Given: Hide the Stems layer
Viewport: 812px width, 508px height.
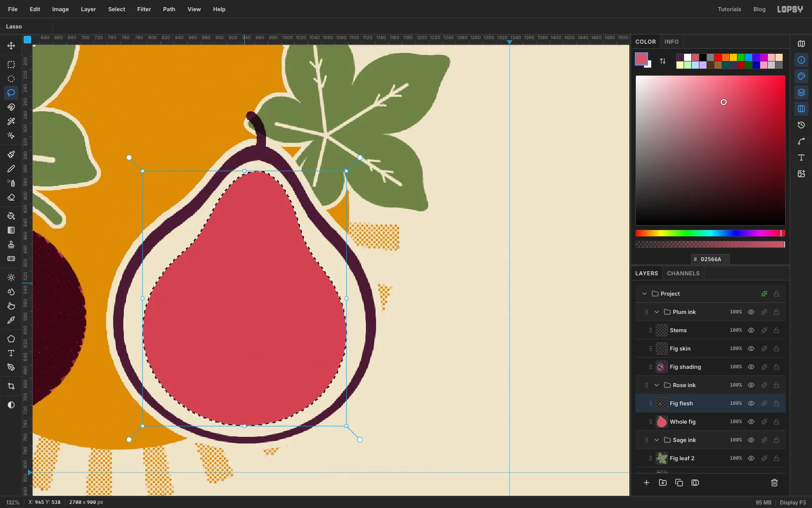Looking at the screenshot, I should point(751,330).
